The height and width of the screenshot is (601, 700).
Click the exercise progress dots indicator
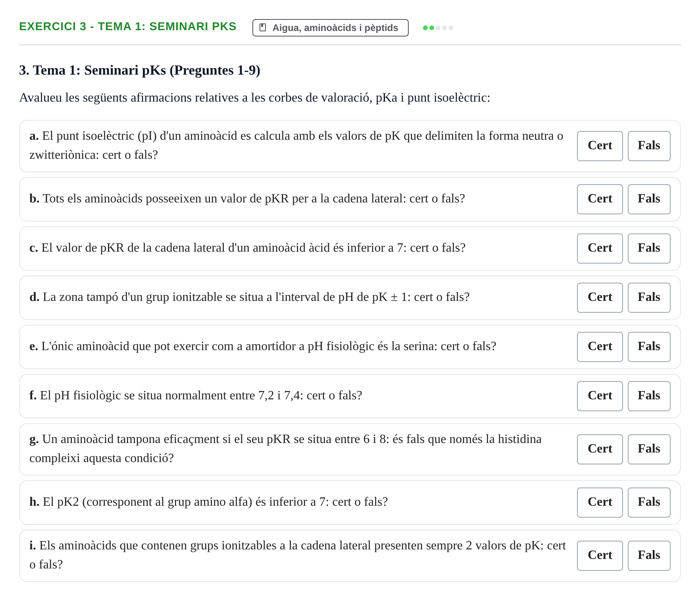click(438, 28)
